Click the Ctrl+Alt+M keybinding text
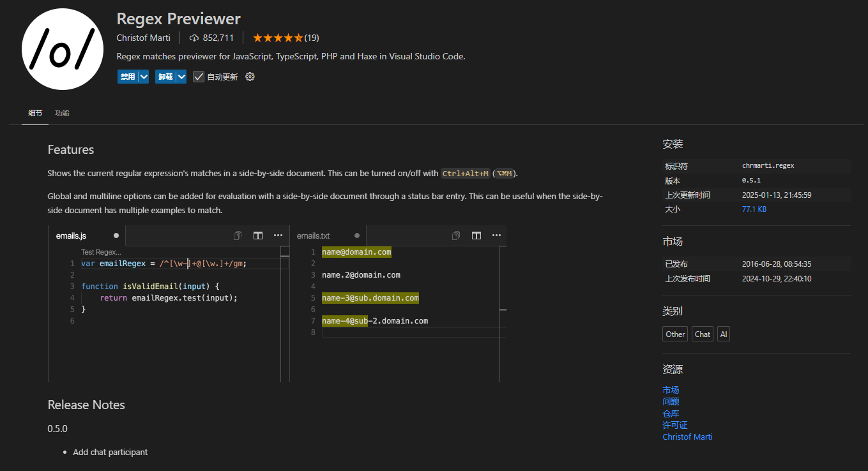 coord(466,174)
